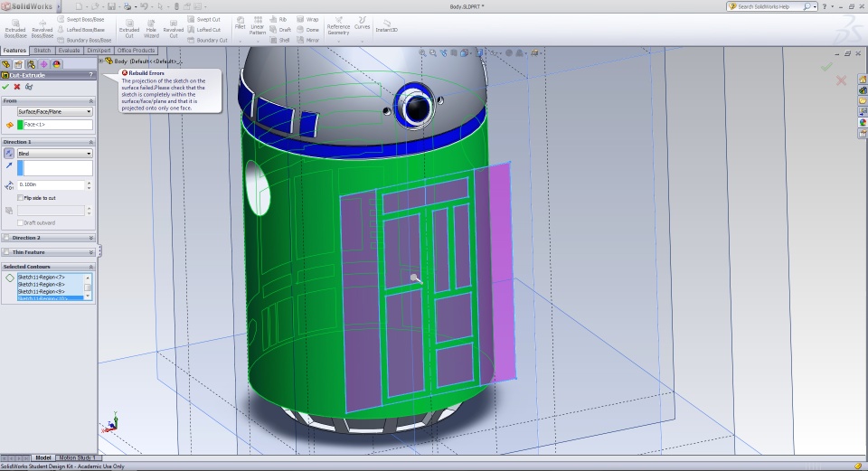Select Sketch11-Region<8> in Selected Contours
The width and height of the screenshot is (868, 471).
point(42,284)
